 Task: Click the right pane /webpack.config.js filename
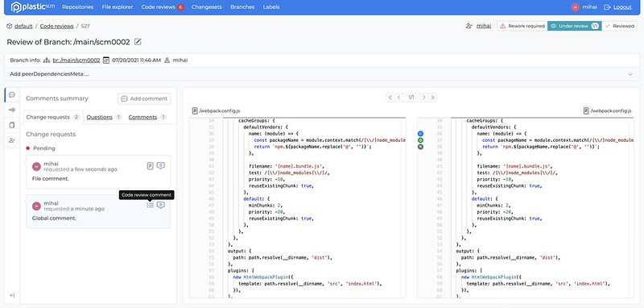tap(611, 110)
